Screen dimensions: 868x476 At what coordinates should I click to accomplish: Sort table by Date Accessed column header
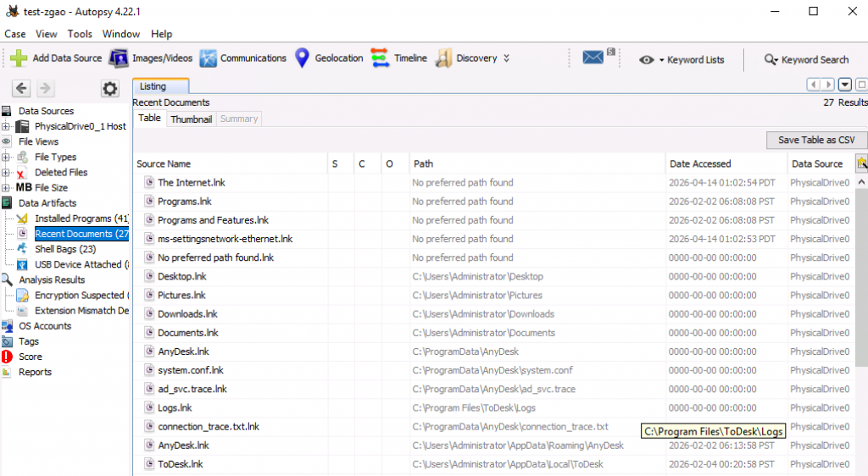699,163
